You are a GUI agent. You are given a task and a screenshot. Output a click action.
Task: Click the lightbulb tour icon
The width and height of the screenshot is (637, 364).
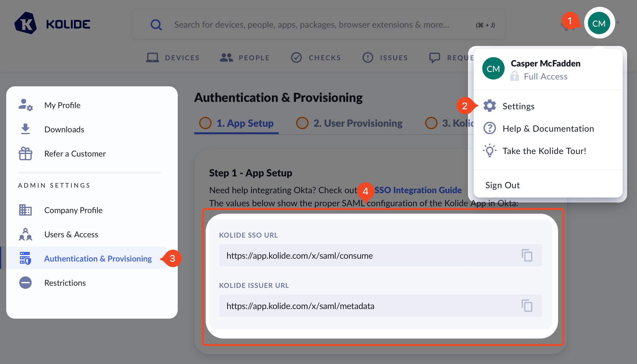[x=490, y=151]
